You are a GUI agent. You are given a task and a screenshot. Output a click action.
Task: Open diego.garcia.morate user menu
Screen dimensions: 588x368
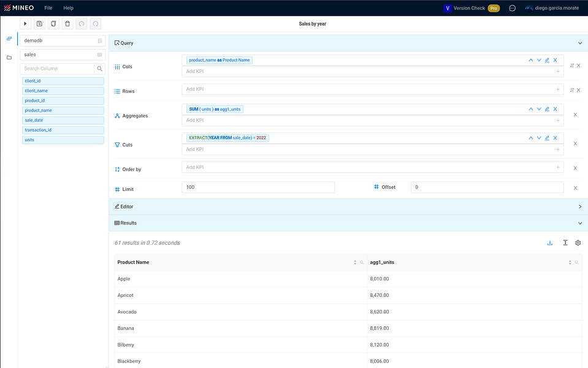(x=552, y=8)
